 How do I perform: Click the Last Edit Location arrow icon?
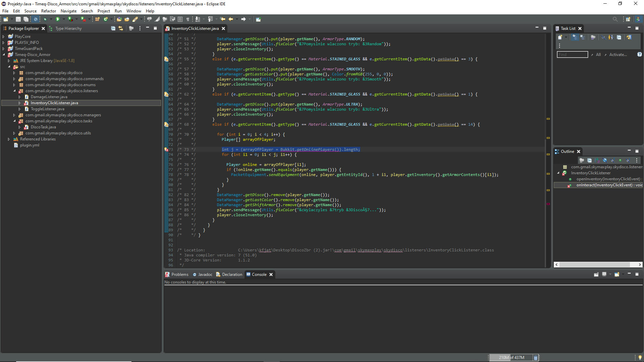pos(223,19)
